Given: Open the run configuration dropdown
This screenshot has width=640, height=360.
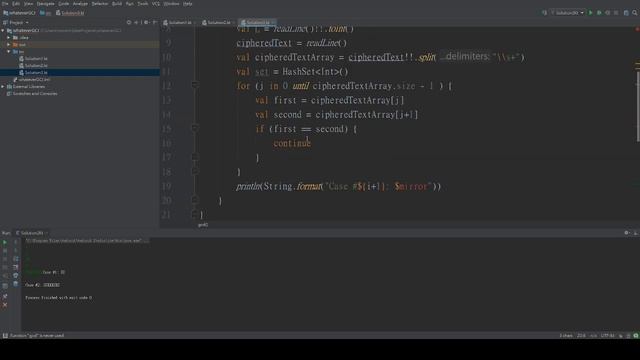Looking at the screenshot, I should pyautogui.click(x=567, y=13).
